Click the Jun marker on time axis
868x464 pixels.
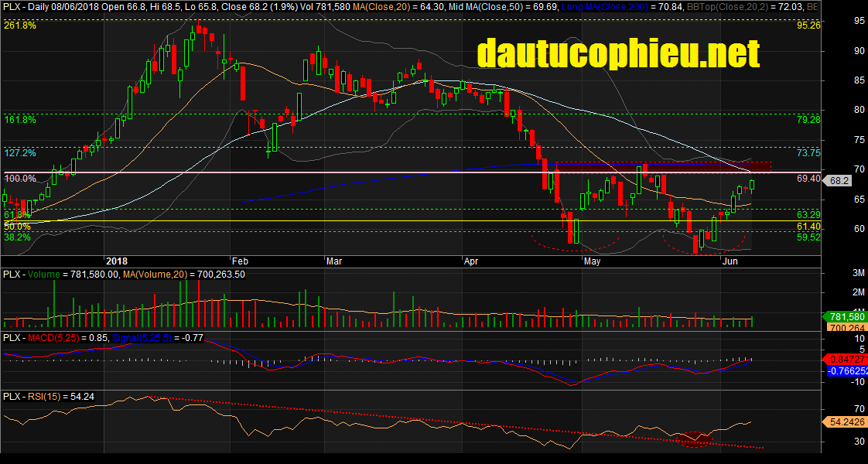coord(729,261)
